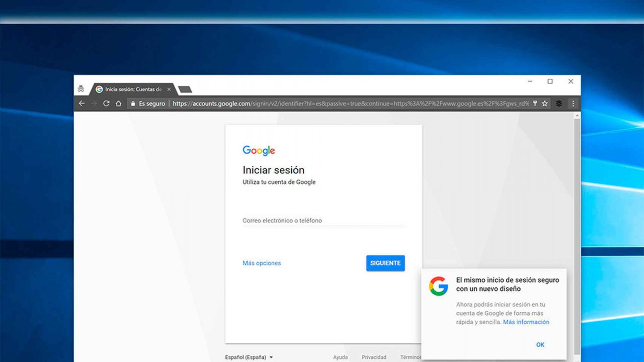Open the Español (España) language dropdown

pos(249,357)
